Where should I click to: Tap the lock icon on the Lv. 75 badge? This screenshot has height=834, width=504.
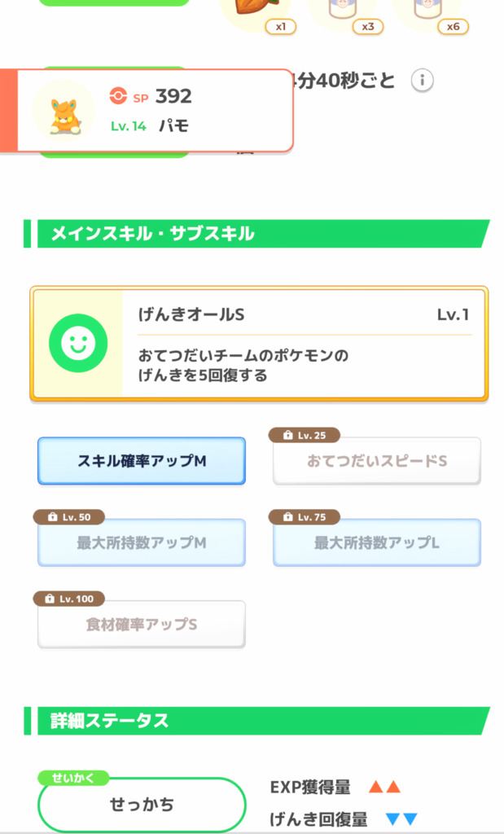pyautogui.click(x=287, y=517)
